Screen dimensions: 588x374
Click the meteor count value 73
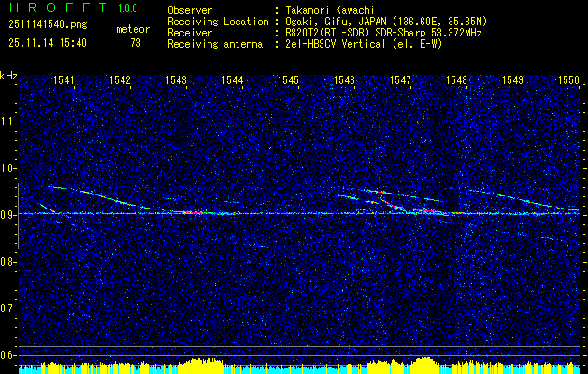136,43
